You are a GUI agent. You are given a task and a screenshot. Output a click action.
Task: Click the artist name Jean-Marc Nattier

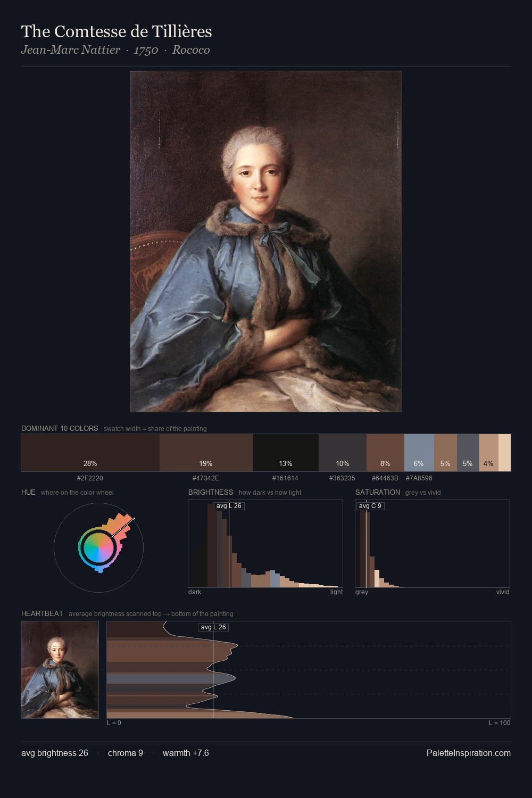[x=71, y=50]
